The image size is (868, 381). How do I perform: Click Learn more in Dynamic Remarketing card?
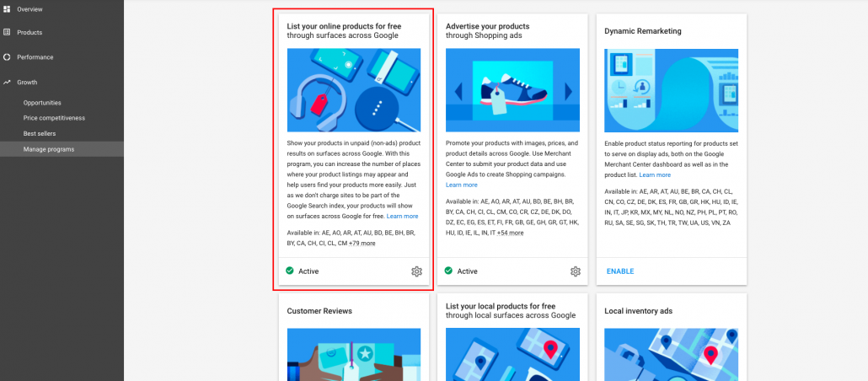[655, 175]
